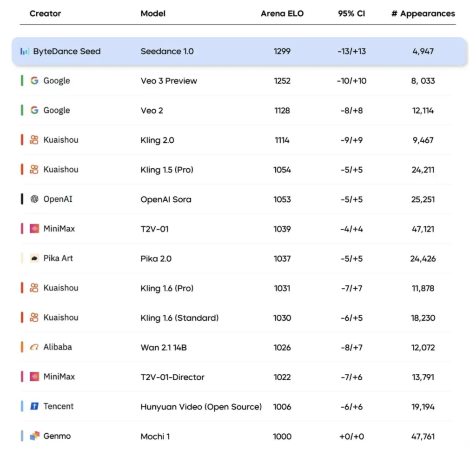Click the Tencent logo icon
The width and height of the screenshot is (476, 463).
click(x=34, y=406)
